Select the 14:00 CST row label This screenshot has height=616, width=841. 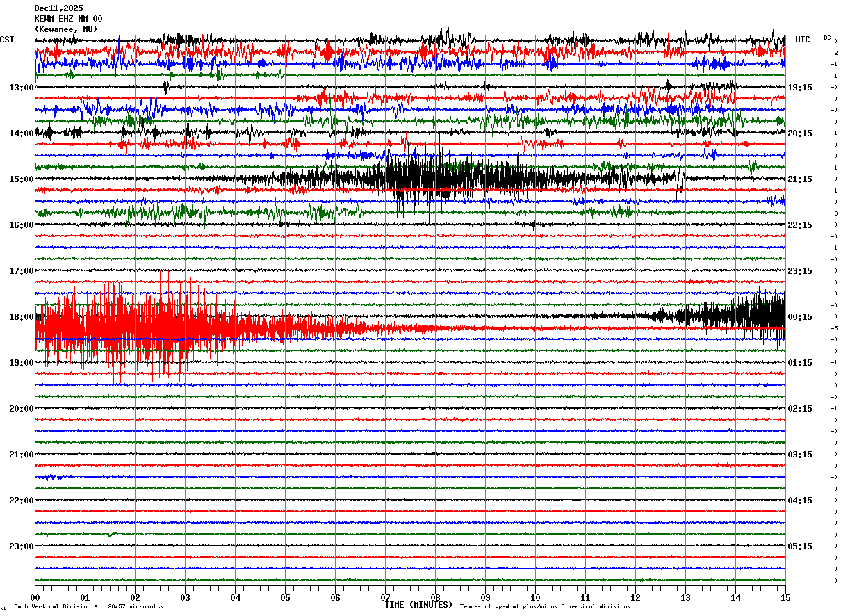pos(22,133)
